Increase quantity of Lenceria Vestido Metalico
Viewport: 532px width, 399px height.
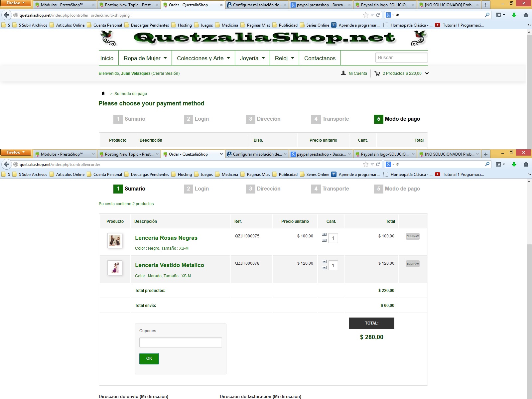pyautogui.click(x=324, y=262)
